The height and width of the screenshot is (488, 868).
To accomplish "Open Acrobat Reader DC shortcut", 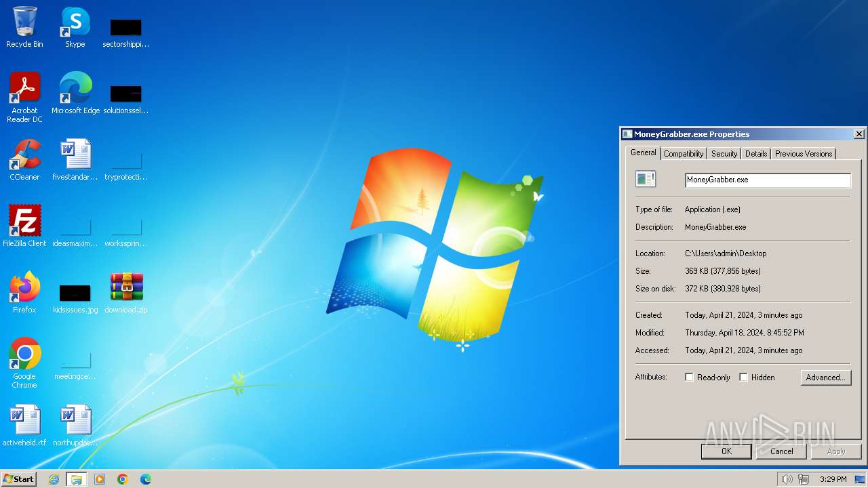I will pyautogui.click(x=24, y=97).
